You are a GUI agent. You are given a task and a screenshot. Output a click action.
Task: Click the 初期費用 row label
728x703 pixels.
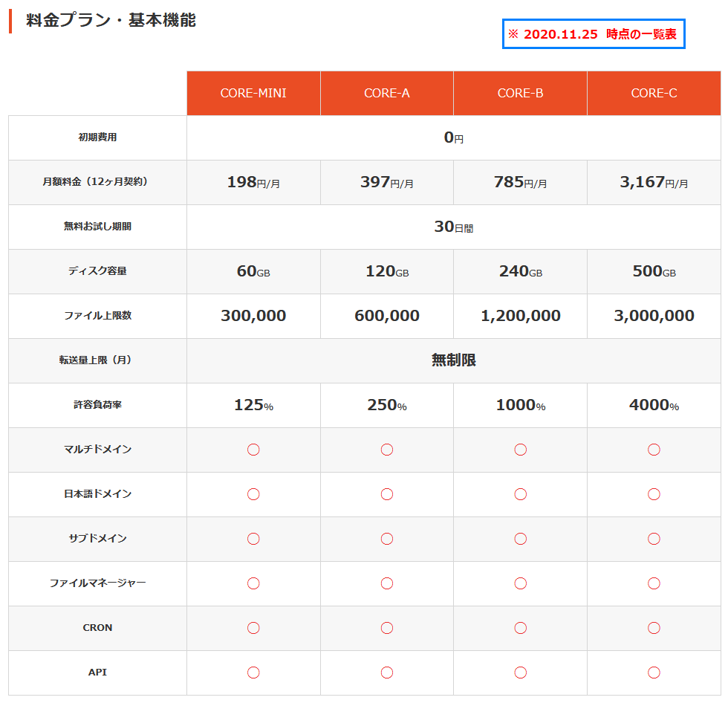[x=97, y=137]
